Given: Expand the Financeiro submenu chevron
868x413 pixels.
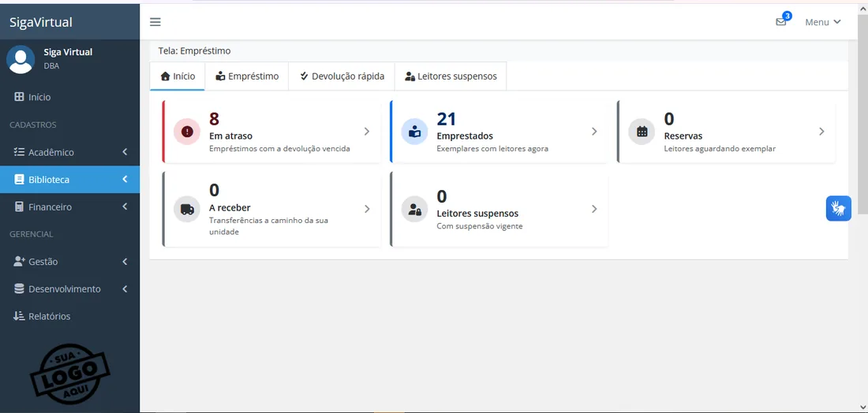Looking at the screenshot, I should 125,206.
